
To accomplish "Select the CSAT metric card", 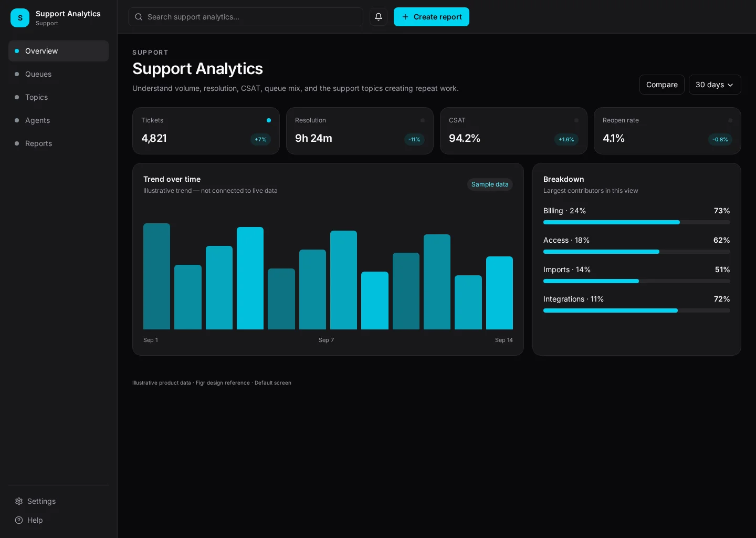I will [513, 131].
